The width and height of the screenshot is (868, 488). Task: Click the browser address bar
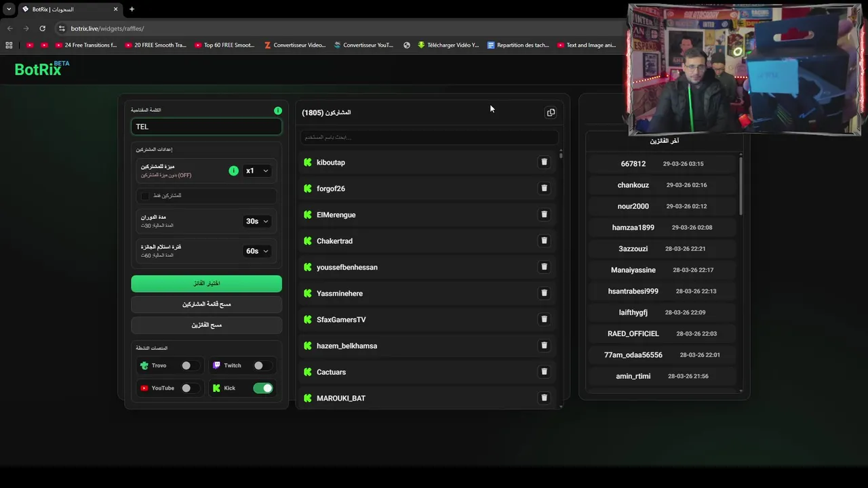coord(339,28)
